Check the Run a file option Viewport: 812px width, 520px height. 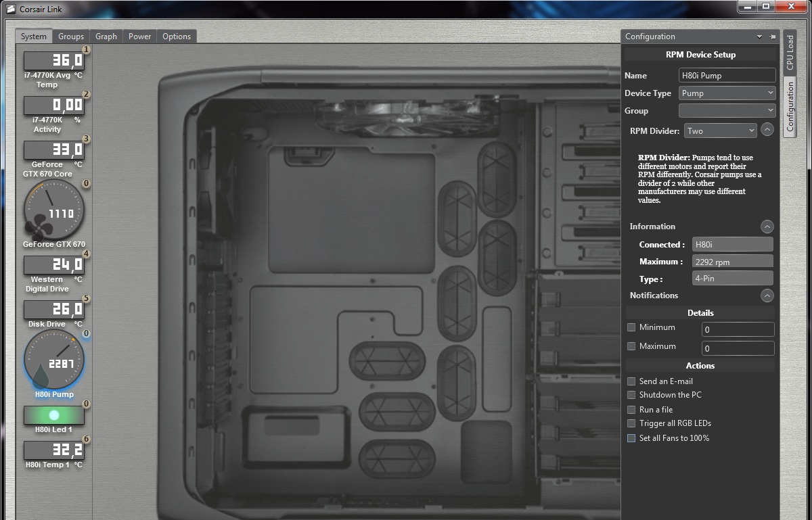(x=631, y=410)
